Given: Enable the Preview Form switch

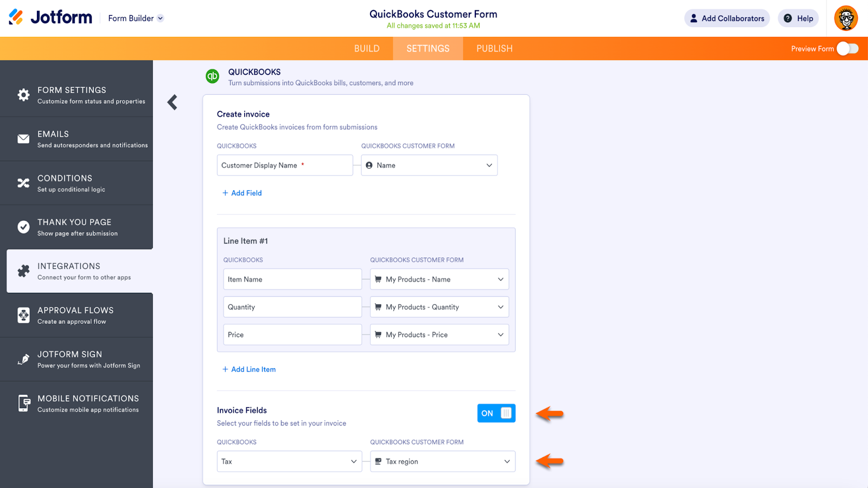Looking at the screenshot, I should 847,49.
